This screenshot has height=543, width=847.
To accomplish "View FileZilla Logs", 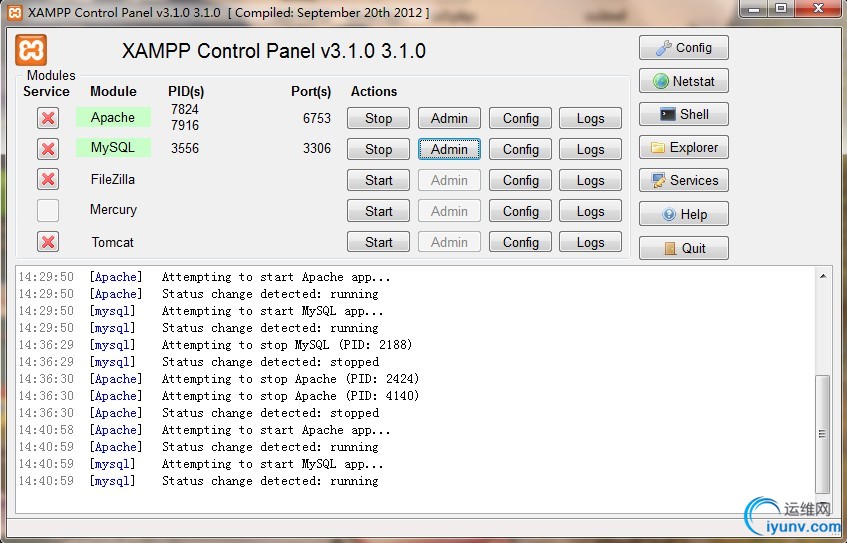I will [590, 180].
